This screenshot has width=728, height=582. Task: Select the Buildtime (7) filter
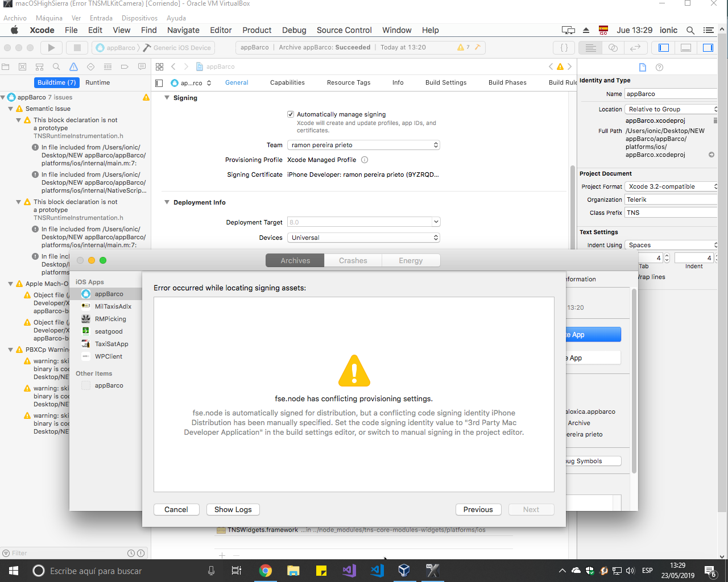(56, 82)
